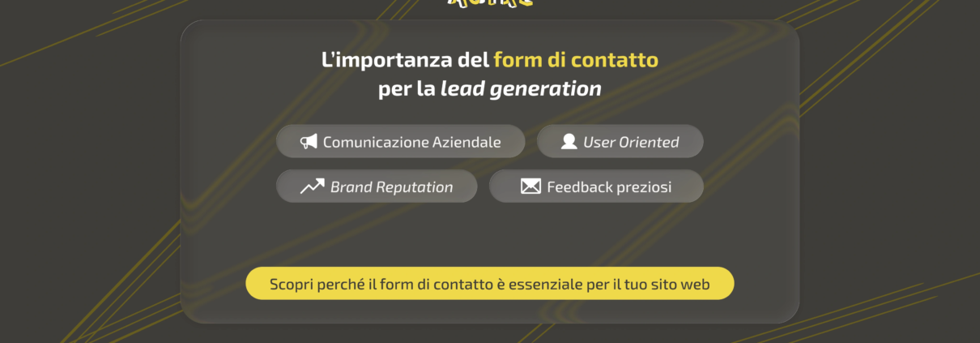Click the envelope mail icon
The image size is (980, 343).
(530, 187)
